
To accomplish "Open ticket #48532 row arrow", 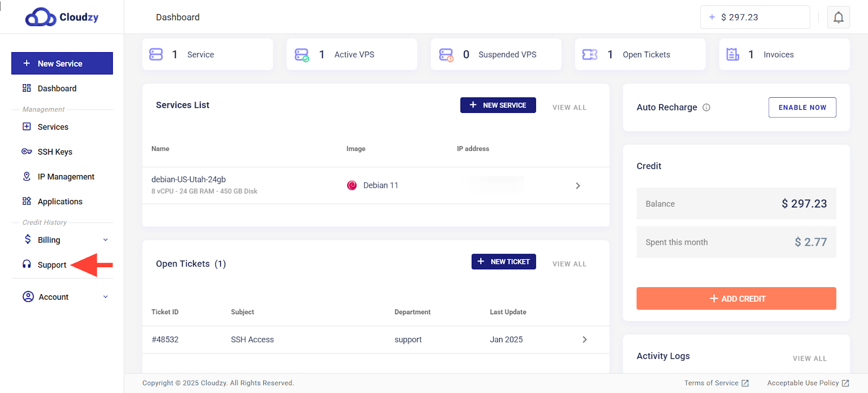I will pos(585,339).
